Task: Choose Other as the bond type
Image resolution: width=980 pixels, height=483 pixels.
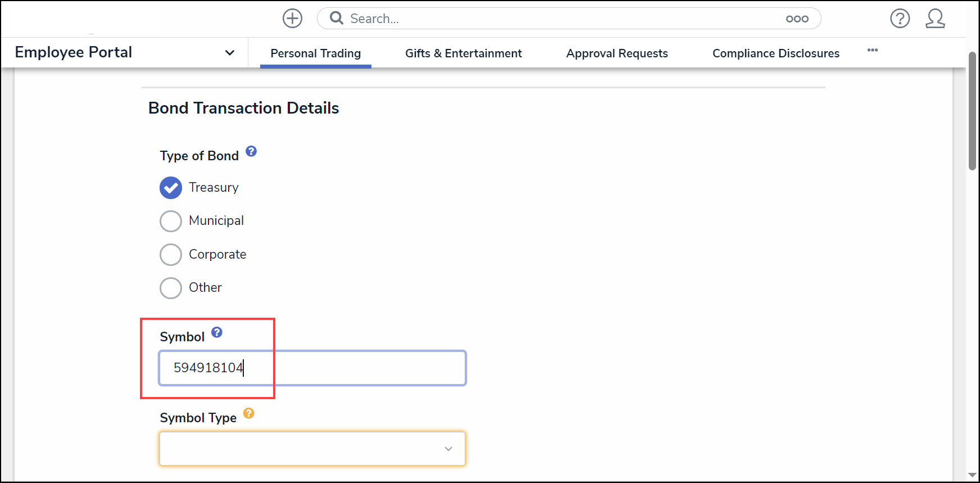Action: 171,288
